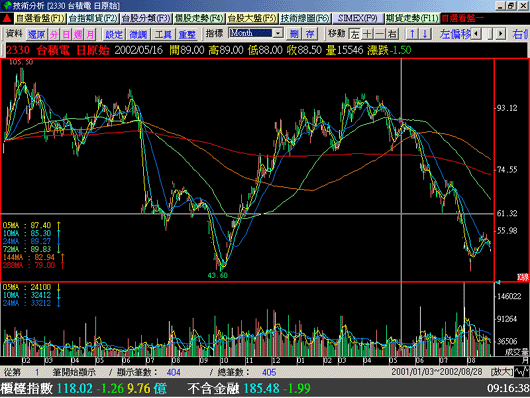Image resolution: width=530 pixels, height=398 pixels.
Task: Click the plus zoom-in move icon
Action: (367, 34)
